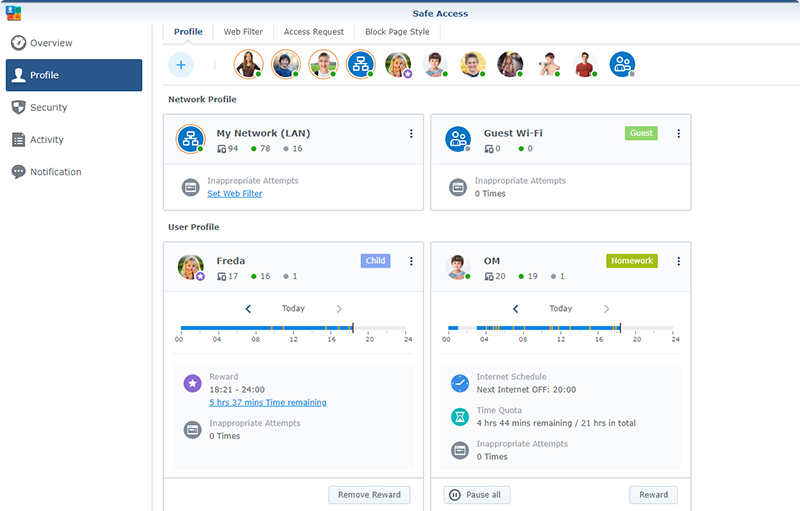Screen dimensions: 800x511
Task: Go to the Activity section
Action: (46, 140)
